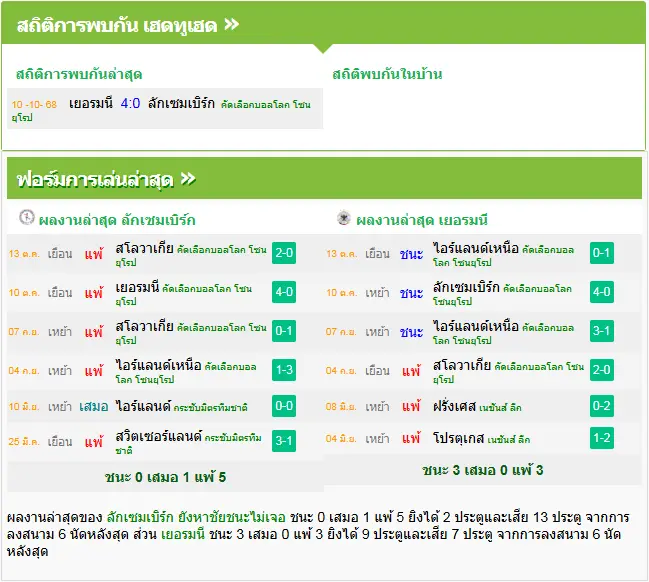Click ชนะ result in Germany's 13 ต.ค. row
Screen dimensions: 649x582
[411, 254]
